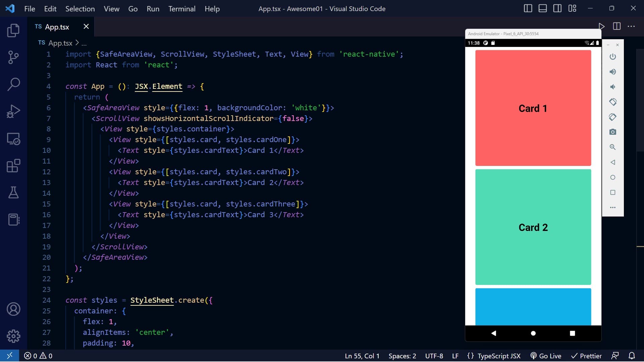Viewport: 644px width, 362px height.
Task: Click the Go Live status bar button
Action: tap(546, 356)
